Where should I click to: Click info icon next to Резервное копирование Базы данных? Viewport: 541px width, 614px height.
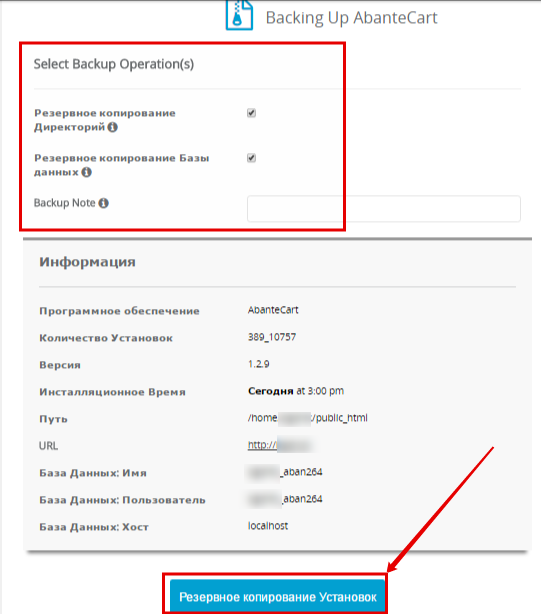click(87, 172)
